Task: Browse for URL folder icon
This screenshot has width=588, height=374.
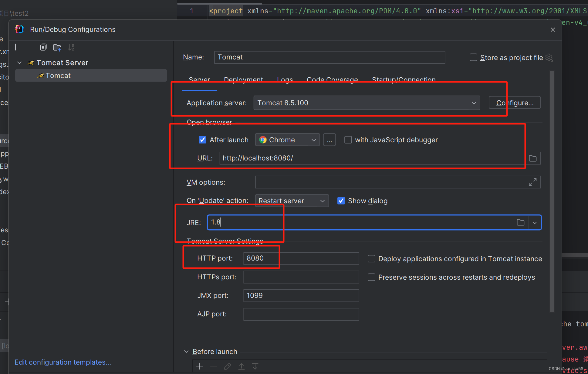Action: point(533,158)
